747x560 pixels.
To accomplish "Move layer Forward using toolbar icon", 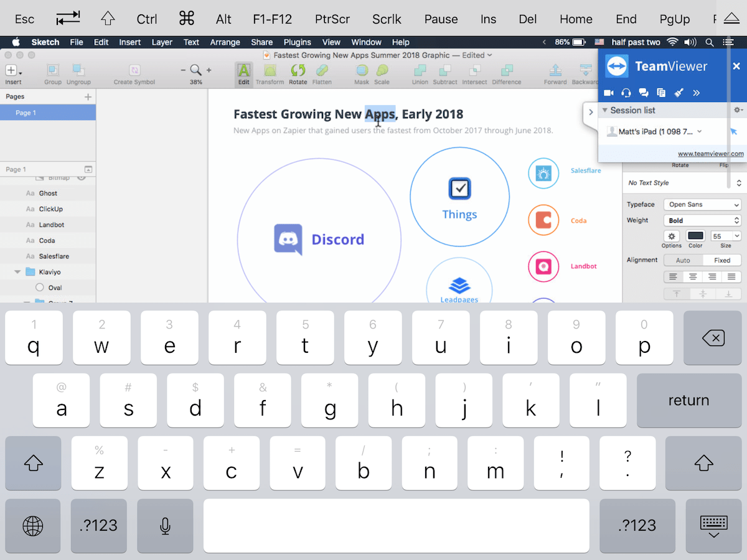I will (x=555, y=73).
